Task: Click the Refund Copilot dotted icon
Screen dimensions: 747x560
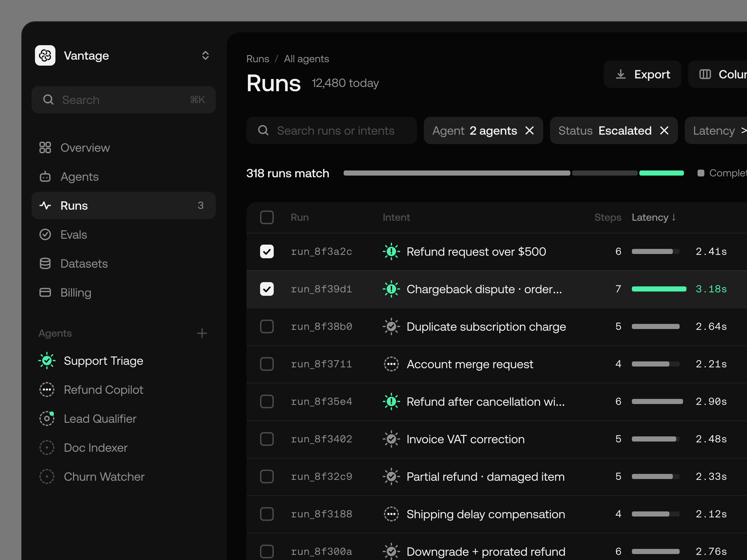Action: 47,390
